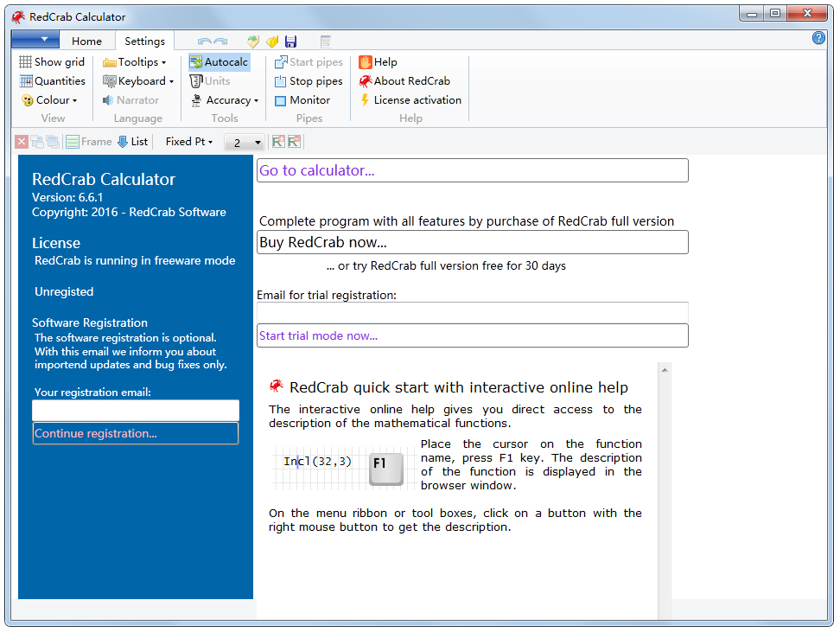Click the help pane scrollbar up arrow
840x632 pixels.
665,370
